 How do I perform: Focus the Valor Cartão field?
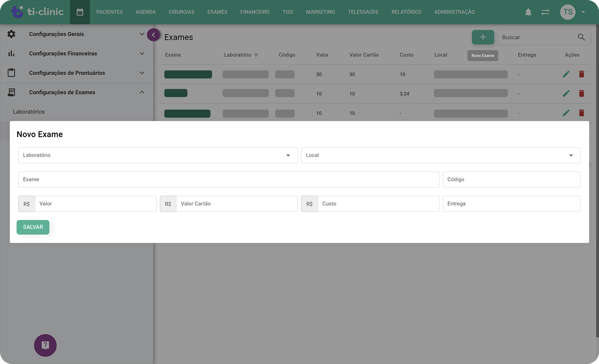tap(237, 204)
